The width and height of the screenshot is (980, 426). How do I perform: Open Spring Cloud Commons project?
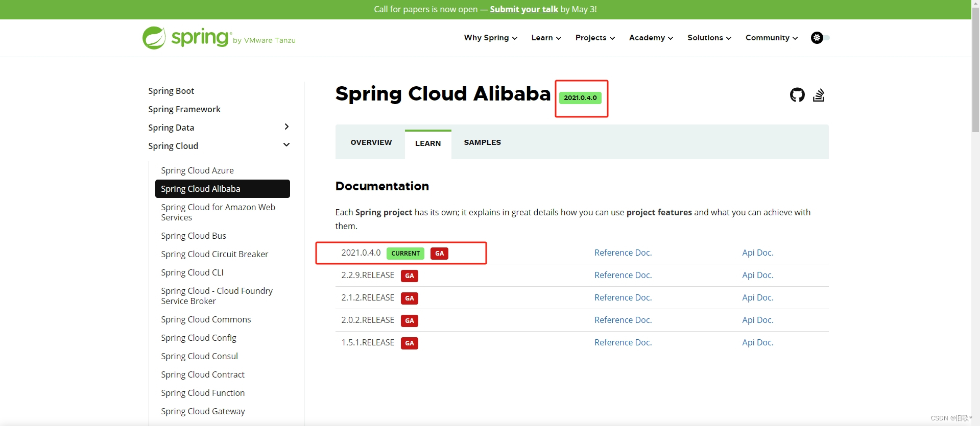[206, 319]
